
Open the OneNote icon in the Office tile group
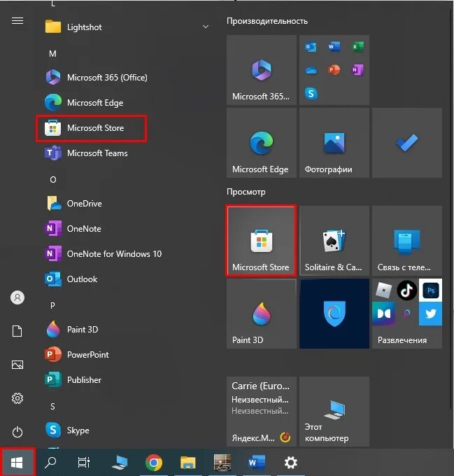pos(357,70)
